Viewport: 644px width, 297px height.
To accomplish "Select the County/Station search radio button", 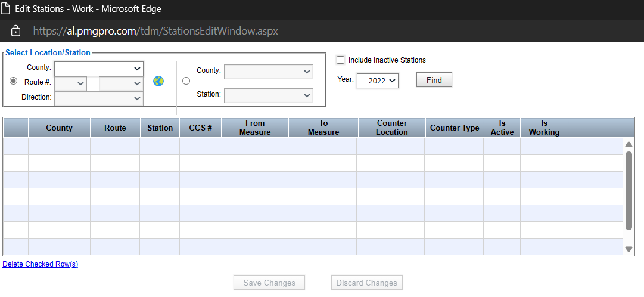I will click(186, 81).
